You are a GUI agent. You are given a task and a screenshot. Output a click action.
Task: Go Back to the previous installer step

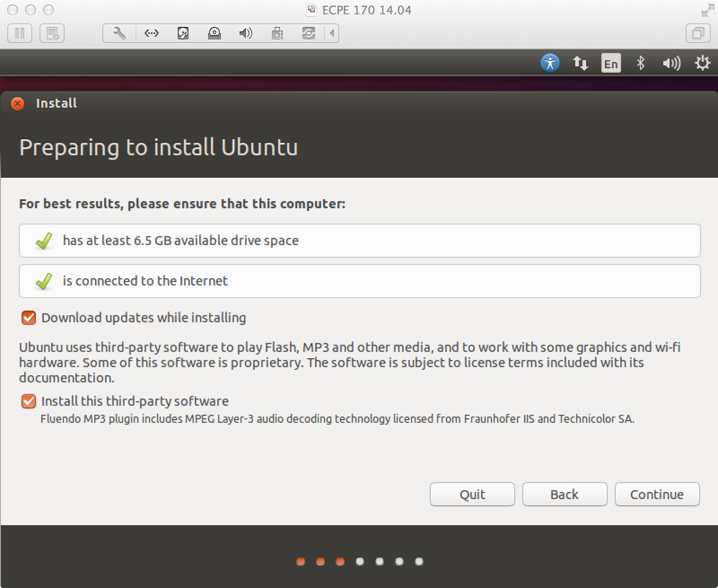(x=565, y=494)
